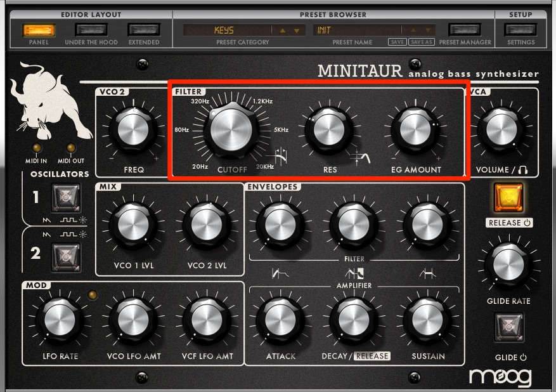Click the RELEASE label next to DECAY
Viewport: 556px width, 392px height.
[x=372, y=356]
